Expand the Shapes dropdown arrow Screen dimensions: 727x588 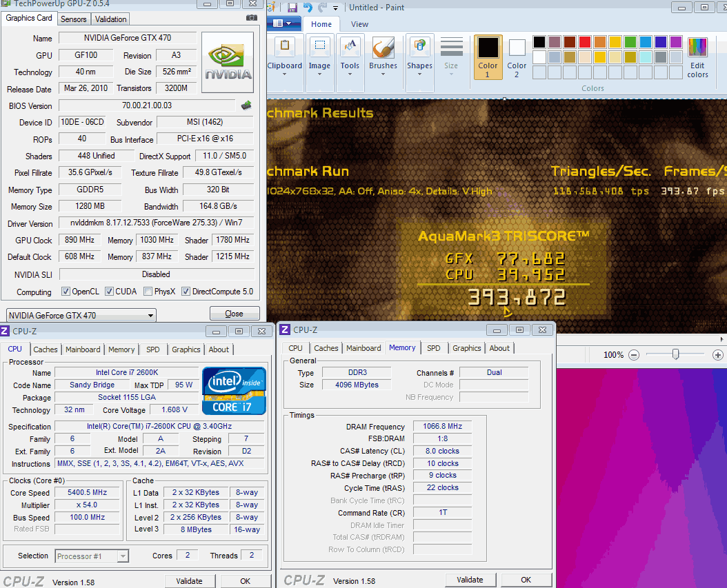[x=419, y=74]
